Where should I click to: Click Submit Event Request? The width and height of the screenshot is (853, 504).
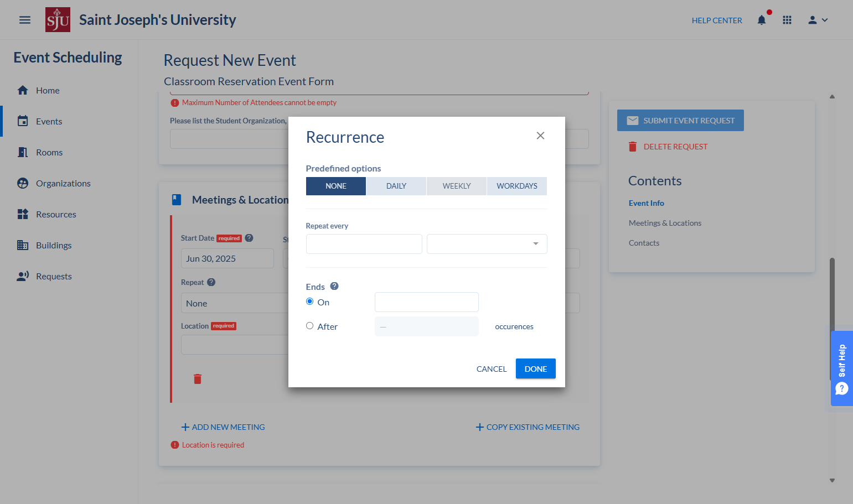point(680,121)
